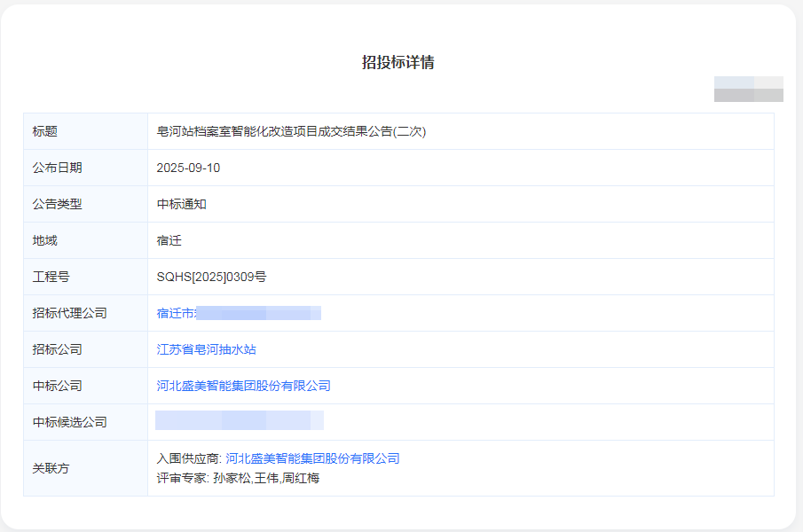Click the 宿迁 region value

click(167, 239)
